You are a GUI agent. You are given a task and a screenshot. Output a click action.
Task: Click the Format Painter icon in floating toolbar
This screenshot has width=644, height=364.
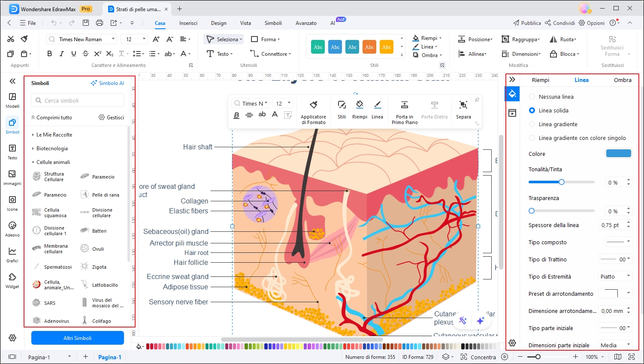[x=313, y=105]
